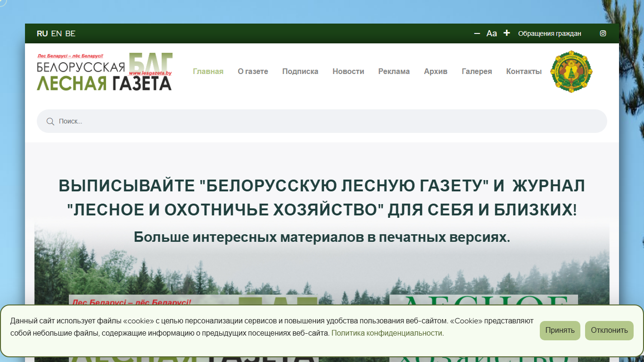
Task: Open Подписка menu item
Action: coord(300,72)
